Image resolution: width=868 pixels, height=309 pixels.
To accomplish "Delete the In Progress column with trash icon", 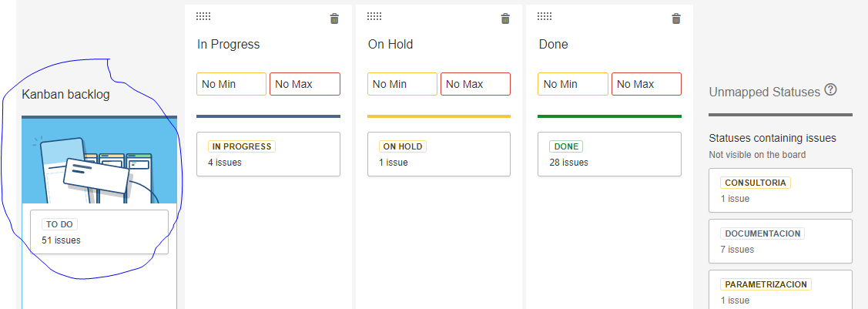I will coord(334,18).
